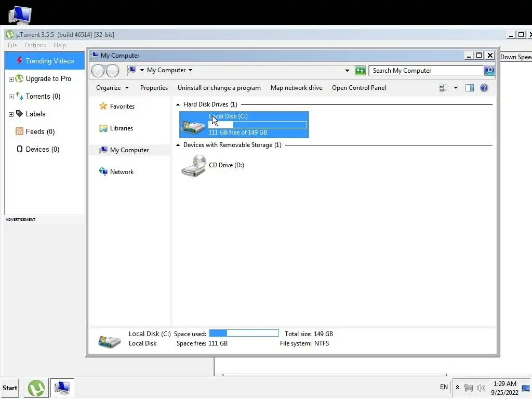Click the Torrents up-down arrows icon
532x399 pixels.
(x=19, y=96)
